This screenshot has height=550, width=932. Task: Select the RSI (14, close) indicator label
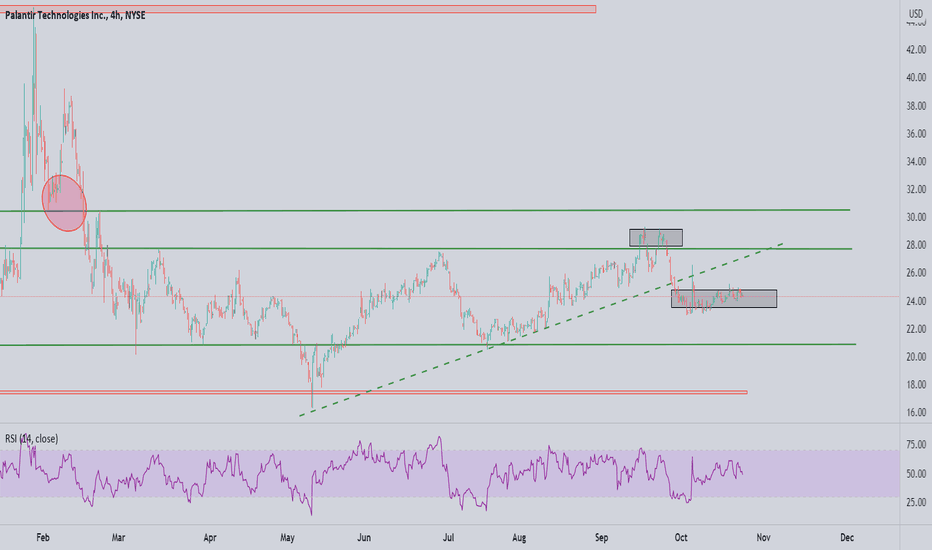tap(32, 439)
